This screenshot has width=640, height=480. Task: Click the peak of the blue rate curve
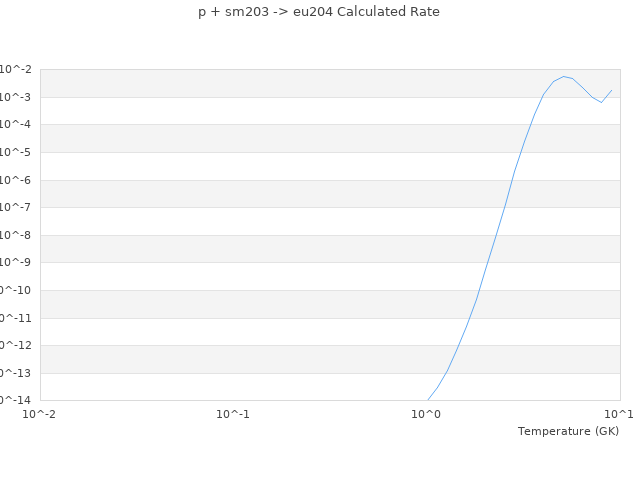pos(564,76)
